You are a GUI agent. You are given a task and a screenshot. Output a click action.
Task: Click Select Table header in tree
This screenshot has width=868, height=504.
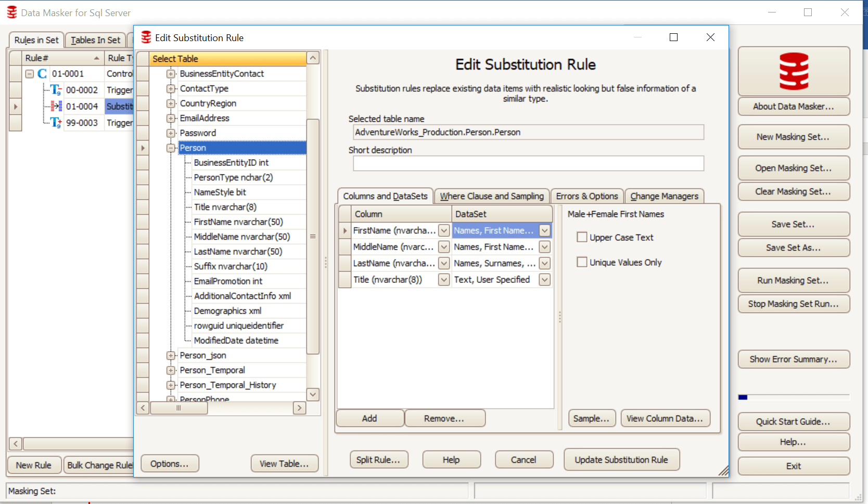(x=228, y=58)
